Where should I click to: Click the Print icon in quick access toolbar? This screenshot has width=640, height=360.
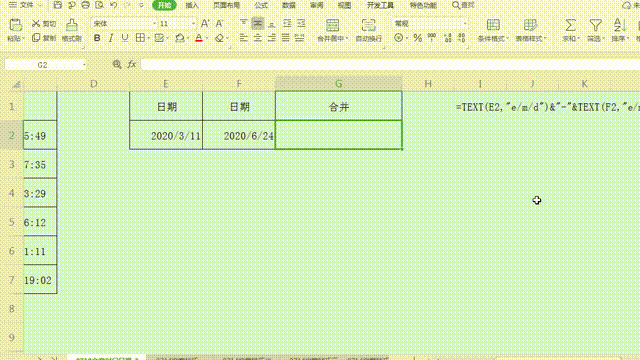click(85, 5)
